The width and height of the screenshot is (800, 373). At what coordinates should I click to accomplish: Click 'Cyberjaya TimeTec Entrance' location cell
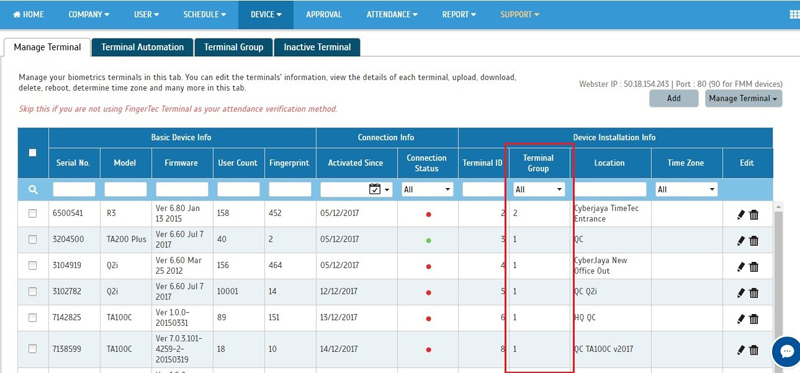pos(609,214)
